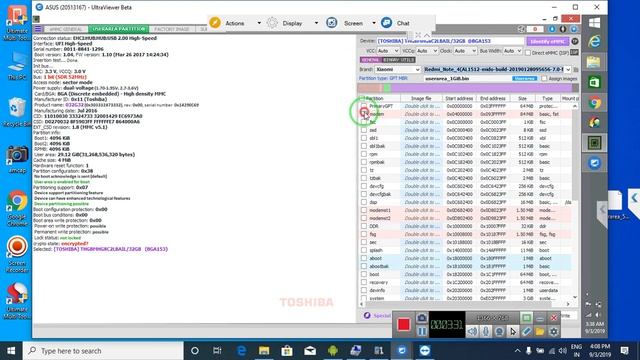This screenshot has height=360, width=640.
Task: Click the userarea_1GB.bin file field
Action: pos(468,78)
